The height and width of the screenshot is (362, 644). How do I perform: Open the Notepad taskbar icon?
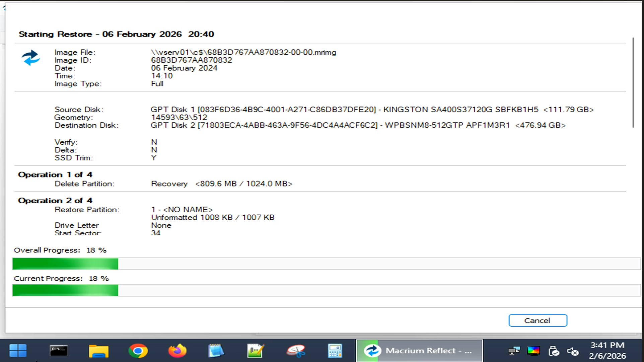point(216,351)
